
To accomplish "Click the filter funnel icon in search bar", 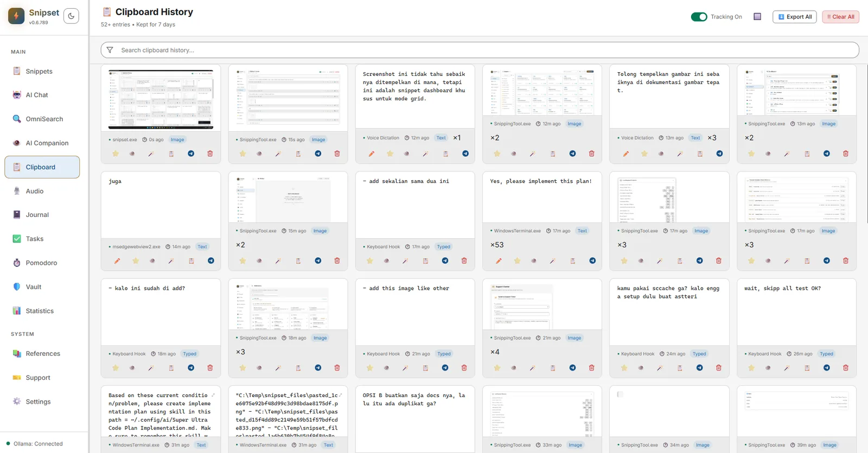I will (x=110, y=50).
